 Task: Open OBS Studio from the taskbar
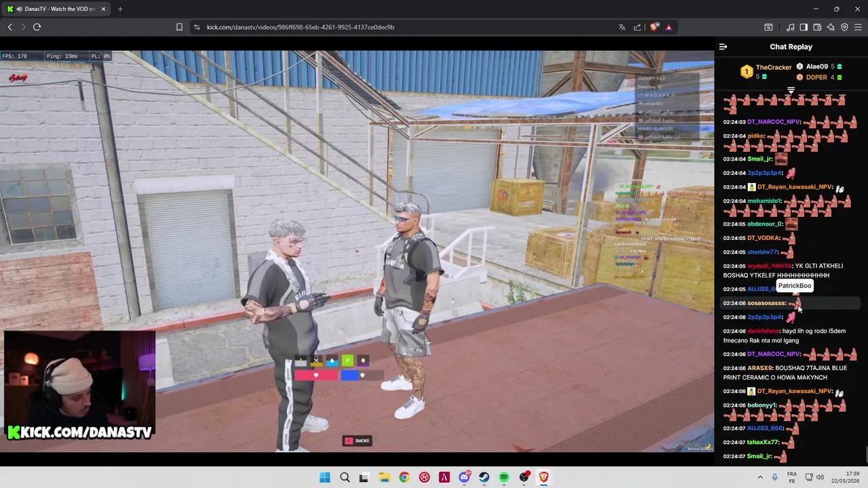coord(524,477)
